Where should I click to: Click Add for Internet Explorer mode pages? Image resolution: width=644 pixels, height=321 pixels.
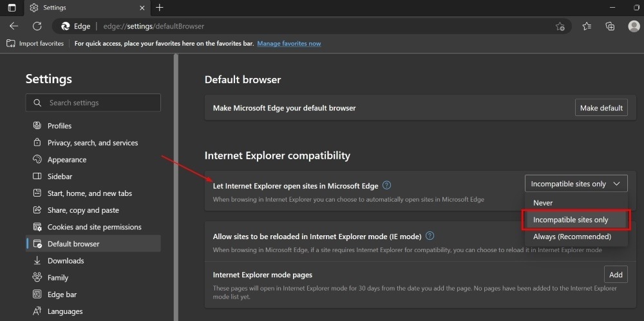tap(616, 275)
